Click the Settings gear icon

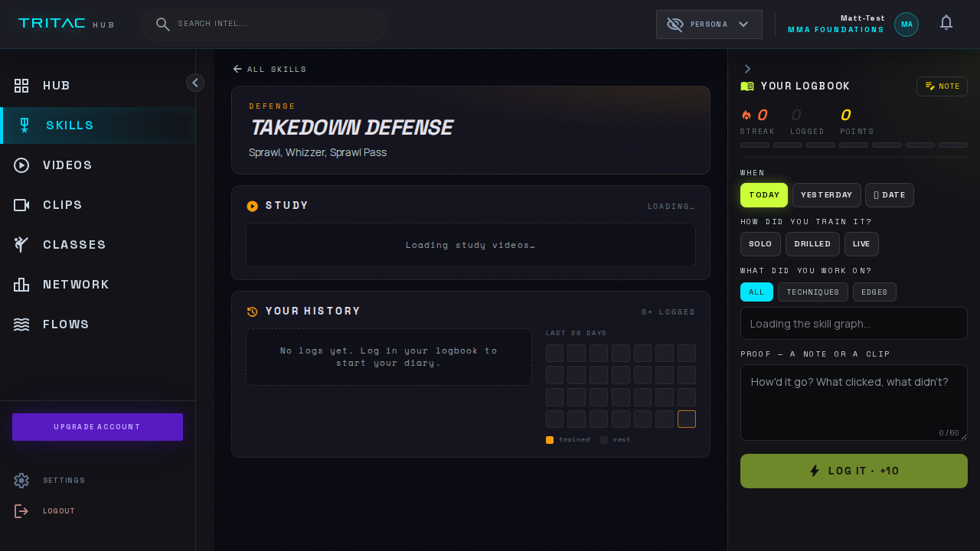point(21,481)
